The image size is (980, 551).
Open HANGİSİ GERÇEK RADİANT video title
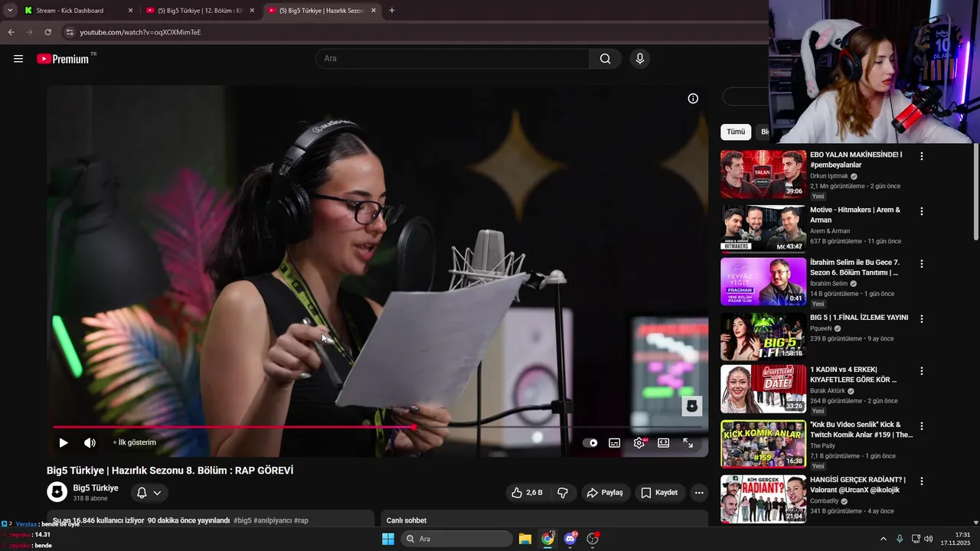click(x=857, y=484)
